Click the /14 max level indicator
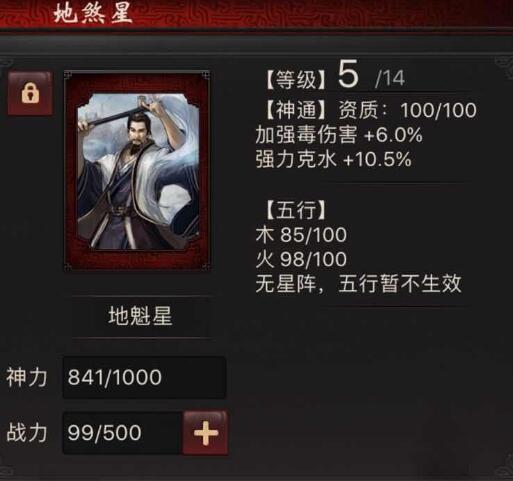 tap(390, 79)
